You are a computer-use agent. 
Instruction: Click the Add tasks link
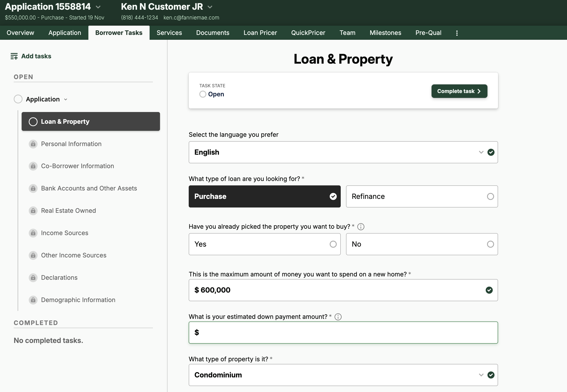pos(36,56)
